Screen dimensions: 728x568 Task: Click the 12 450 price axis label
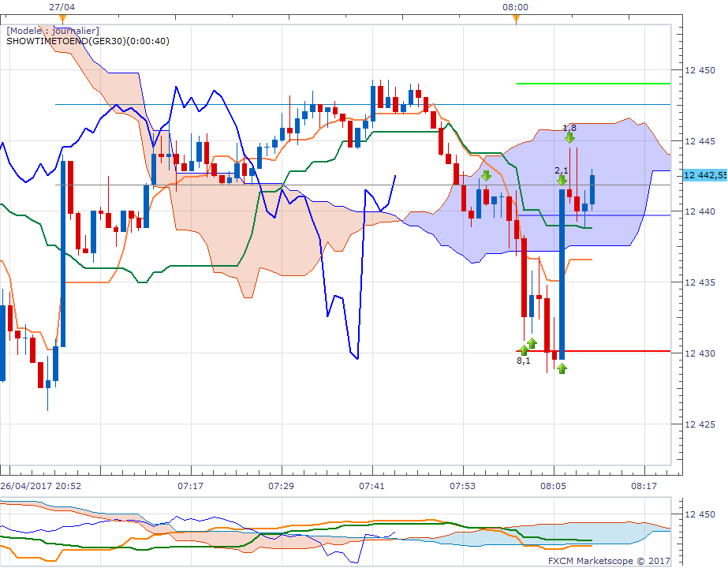700,70
